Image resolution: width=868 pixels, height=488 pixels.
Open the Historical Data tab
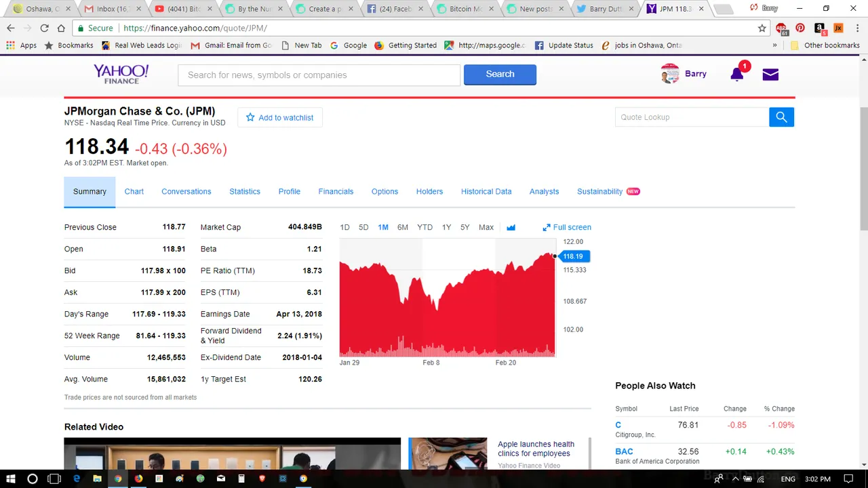486,192
